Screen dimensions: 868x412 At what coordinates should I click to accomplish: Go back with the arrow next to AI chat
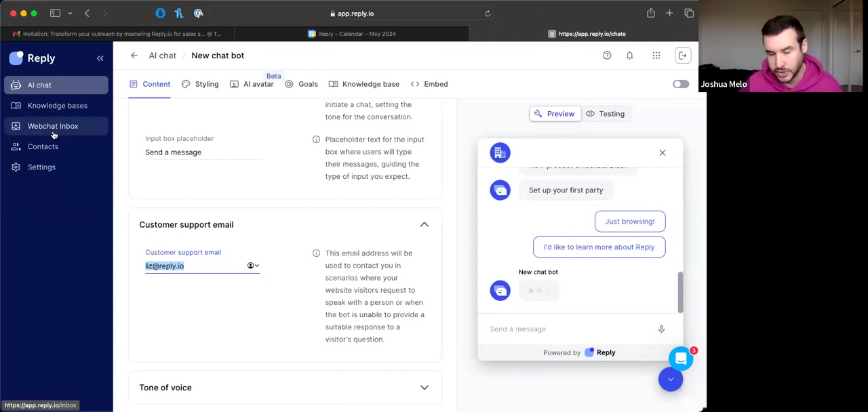pyautogui.click(x=134, y=56)
